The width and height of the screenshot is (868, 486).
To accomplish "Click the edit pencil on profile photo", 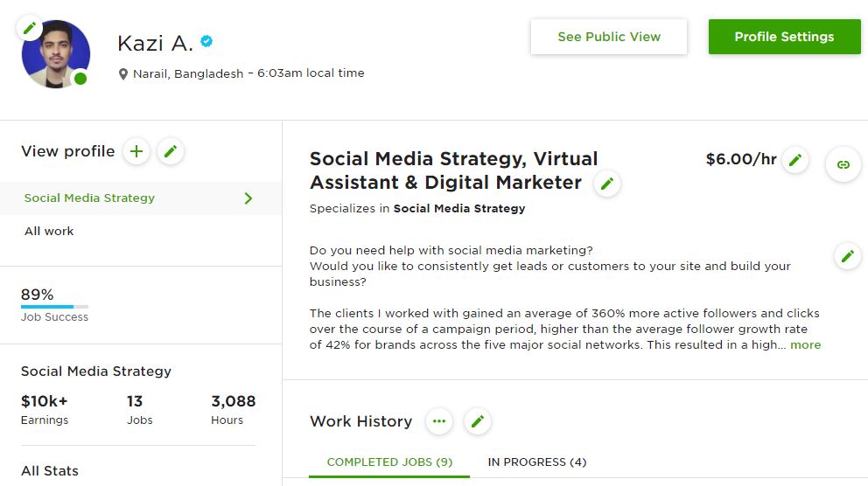I will tap(30, 28).
